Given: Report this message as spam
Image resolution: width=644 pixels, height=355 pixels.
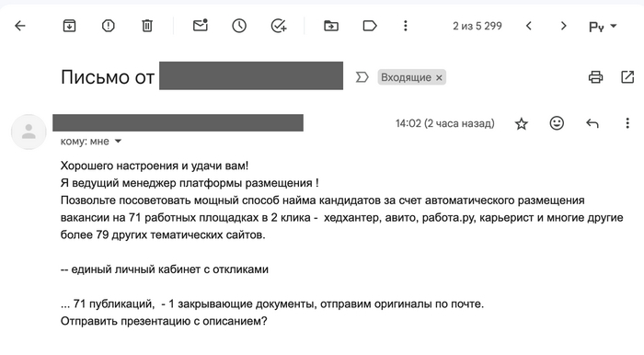Looking at the screenshot, I should [x=108, y=26].
